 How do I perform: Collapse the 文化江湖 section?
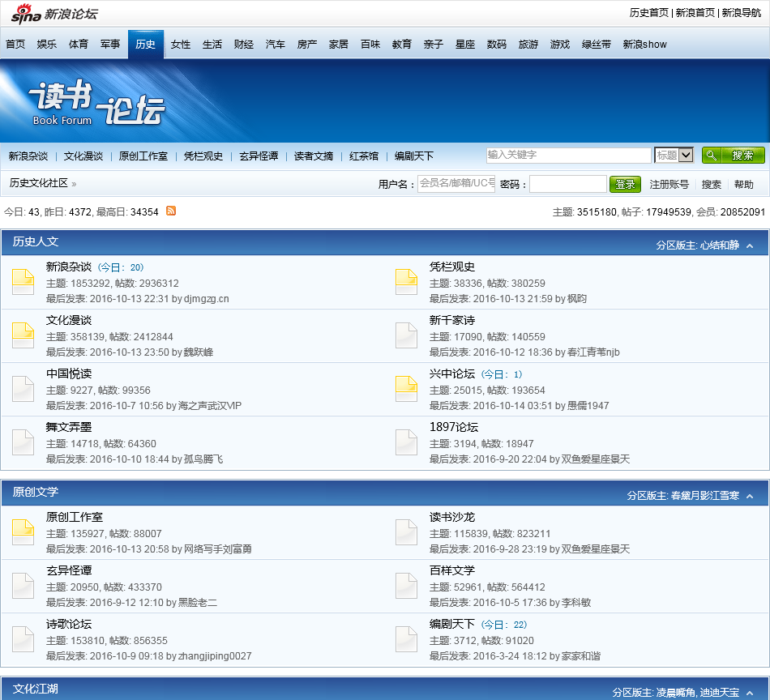750,693
